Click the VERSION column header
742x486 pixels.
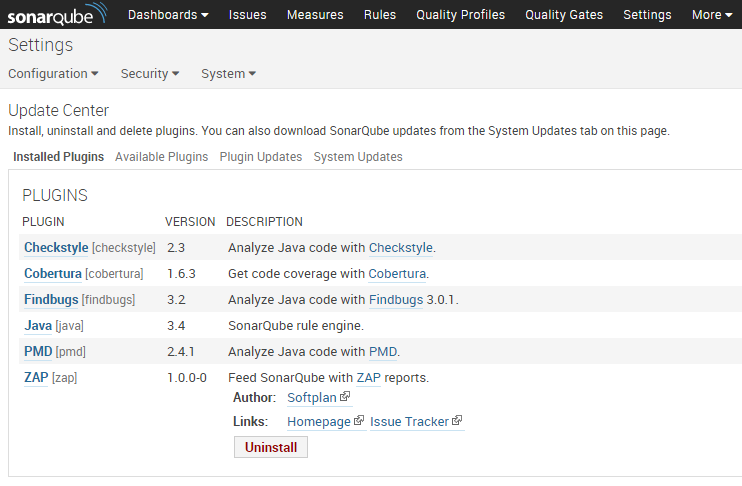(190, 221)
